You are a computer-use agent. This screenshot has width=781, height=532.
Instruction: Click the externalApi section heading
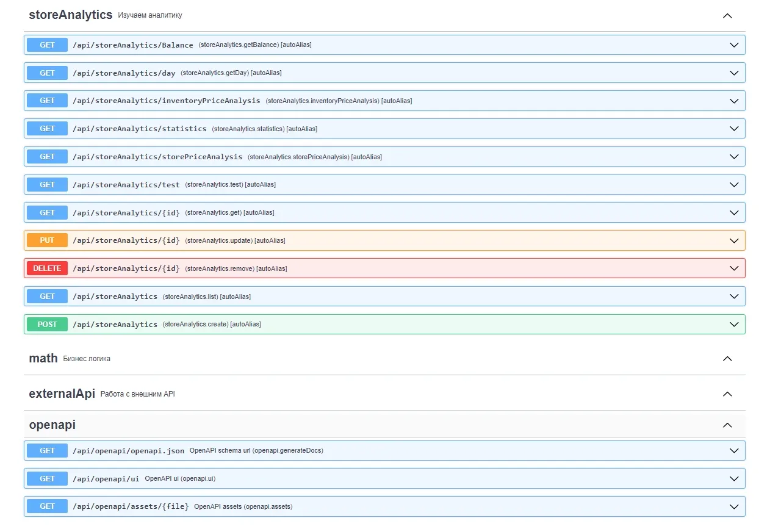(x=62, y=394)
